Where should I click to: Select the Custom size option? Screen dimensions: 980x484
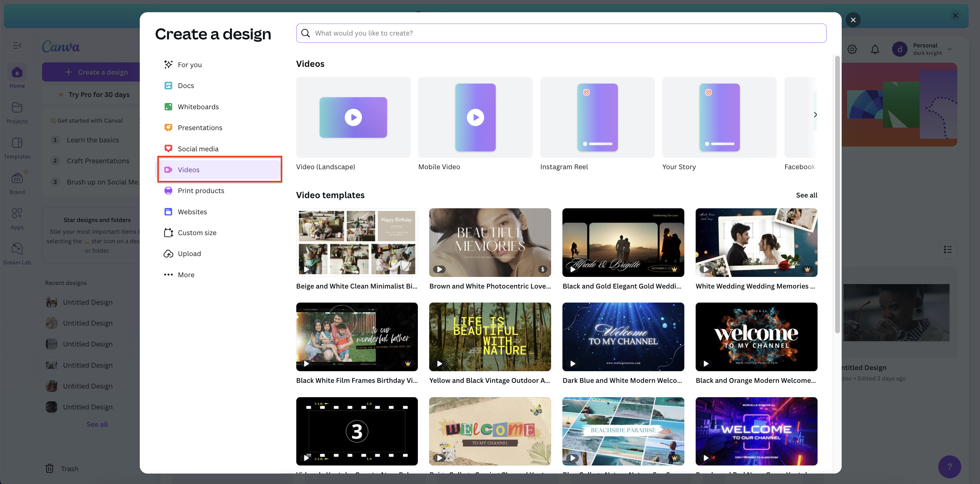pyautogui.click(x=197, y=233)
